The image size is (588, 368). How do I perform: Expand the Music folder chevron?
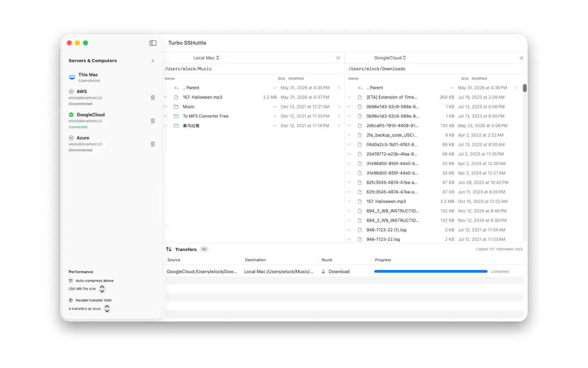[339, 107]
